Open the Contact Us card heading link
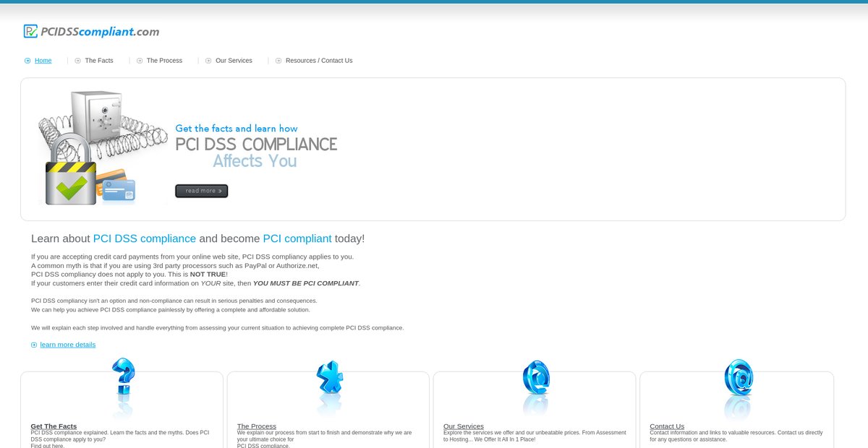 click(x=667, y=426)
